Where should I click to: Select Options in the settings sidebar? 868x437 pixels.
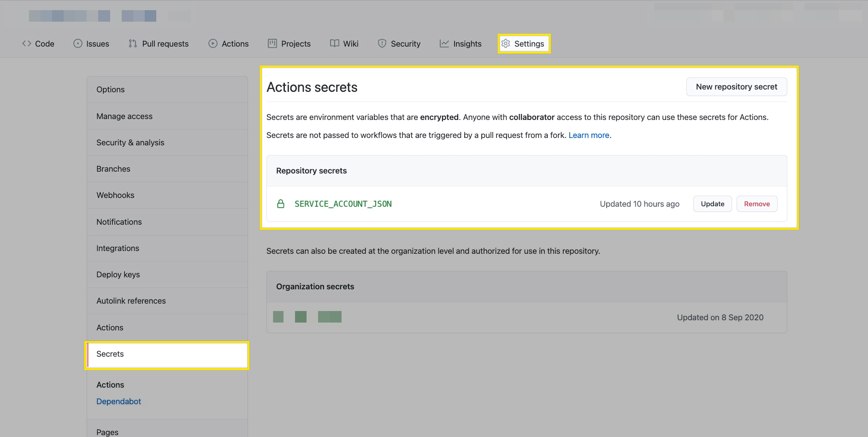pos(167,90)
